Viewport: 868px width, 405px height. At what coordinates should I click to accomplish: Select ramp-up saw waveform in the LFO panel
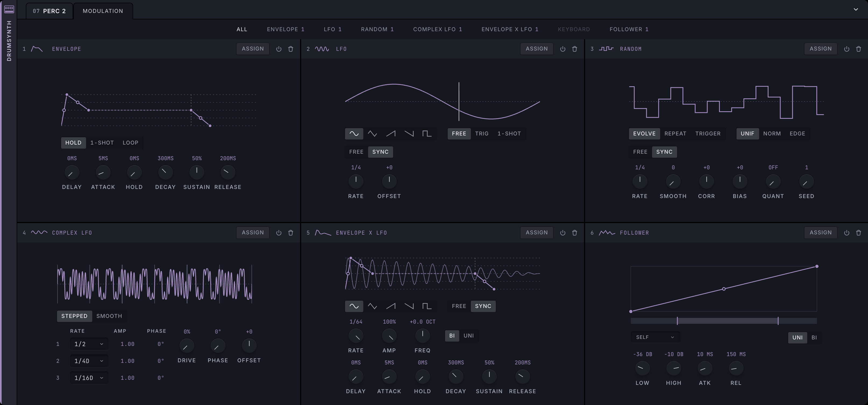[x=390, y=134]
